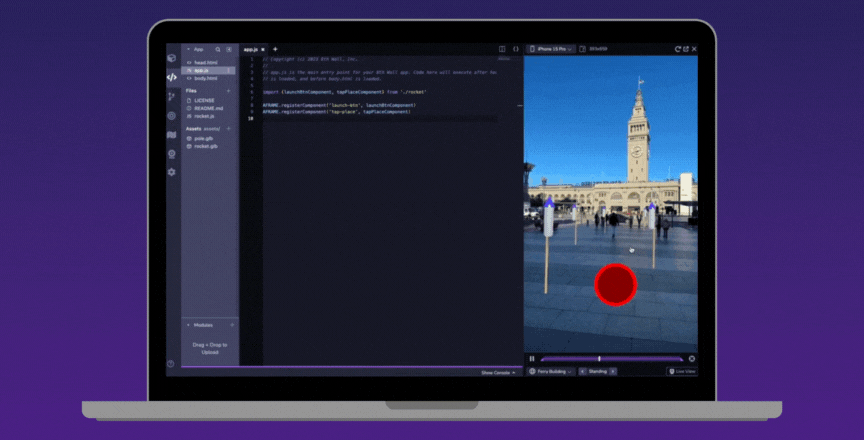This screenshot has height=440, width=864.
Task: Click the 393x659 viewport size label
Action: tap(597, 49)
